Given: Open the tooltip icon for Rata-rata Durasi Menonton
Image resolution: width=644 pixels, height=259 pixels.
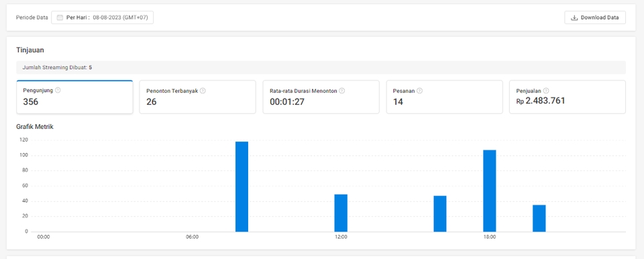Looking at the screenshot, I should point(341,91).
